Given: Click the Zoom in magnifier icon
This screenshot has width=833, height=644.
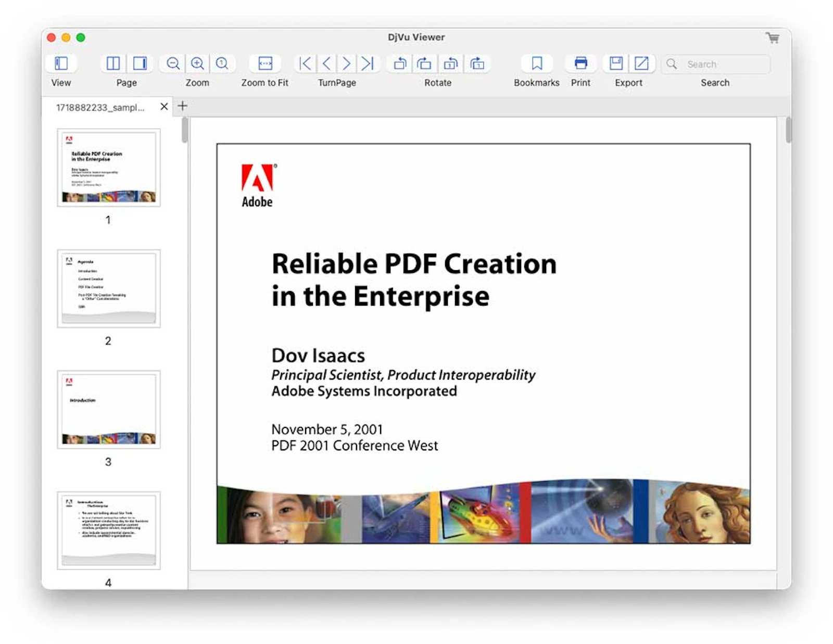Looking at the screenshot, I should coord(197,64).
